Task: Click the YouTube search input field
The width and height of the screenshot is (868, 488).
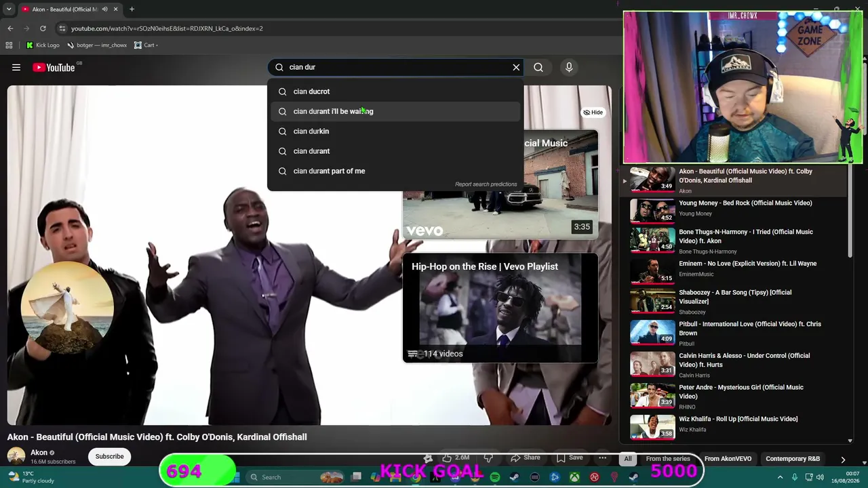Action: coord(397,67)
